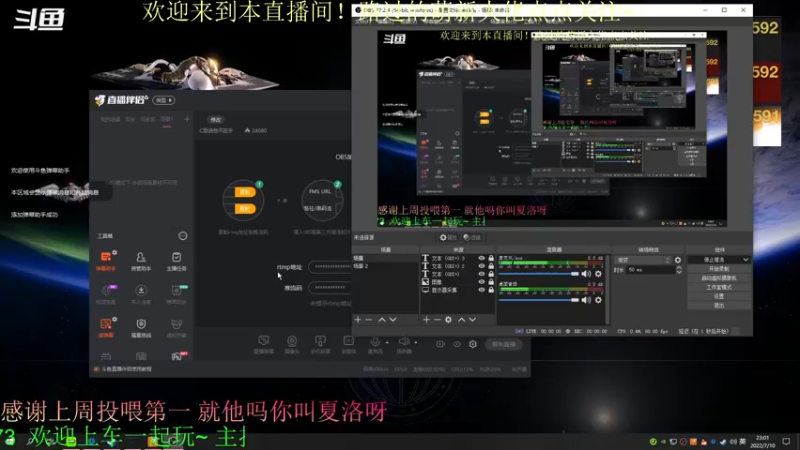Adjust the desktop audio volume slider in OBS
The height and width of the screenshot is (450, 800).
pos(539,300)
